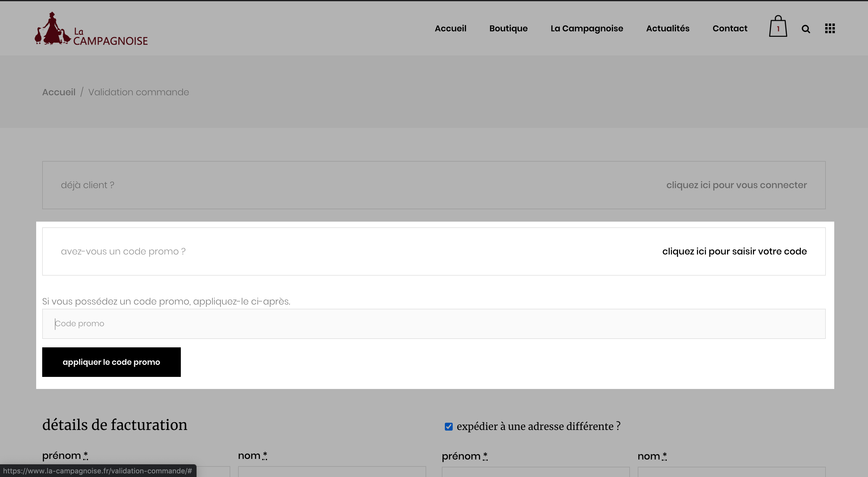868x477 pixels.
Task: Expand the login via cliquez ici pour vous connecter
Action: [x=736, y=185]
